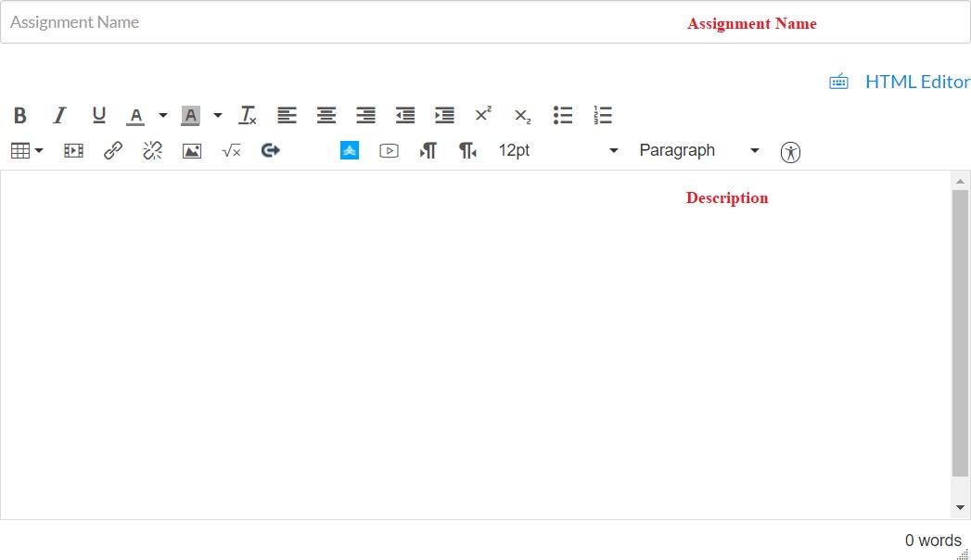The height and width of the screenshot is (560, 971).
Task: Remove the link with unlink icon
Action: (152, 150)
